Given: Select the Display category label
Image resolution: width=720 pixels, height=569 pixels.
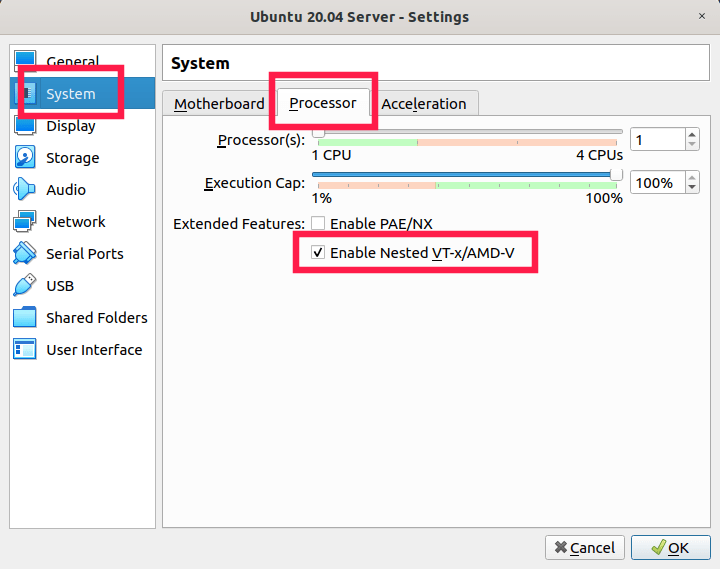Looking at the screenshot, I should [x=71, y=126].
